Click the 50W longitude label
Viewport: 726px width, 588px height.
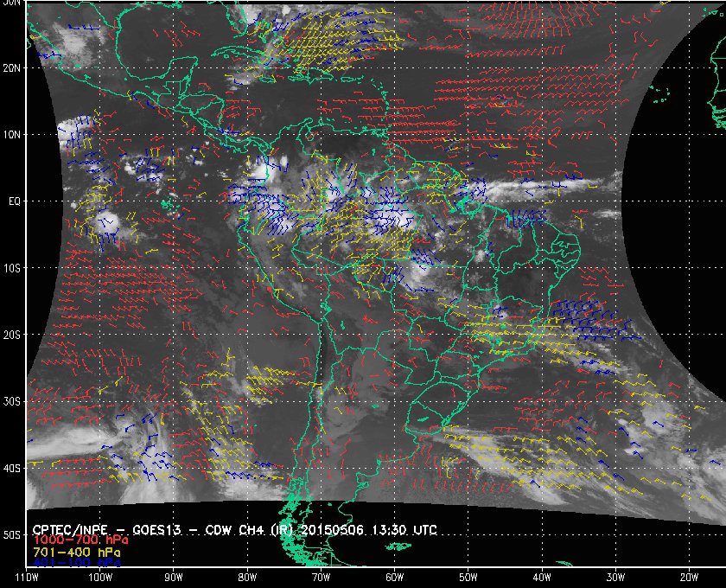click(468, 578)
